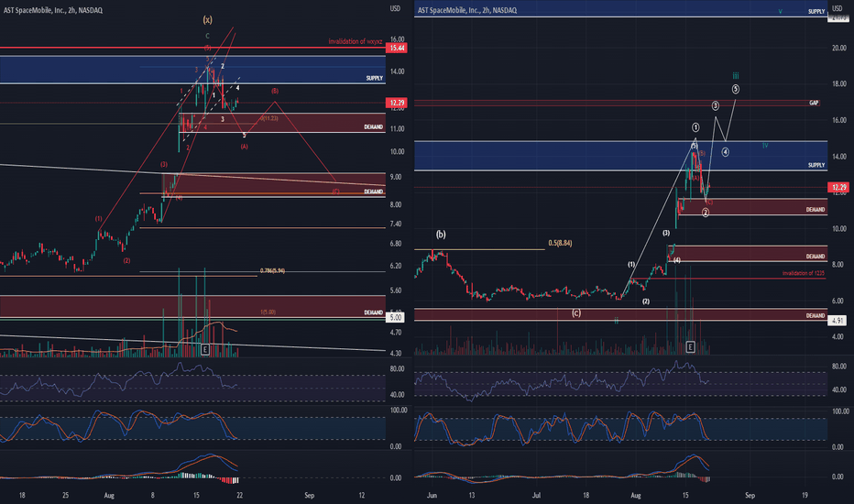Select the (x) wave label on left chart
Screen dimensions: 854x504
click(x=207, y=19)
